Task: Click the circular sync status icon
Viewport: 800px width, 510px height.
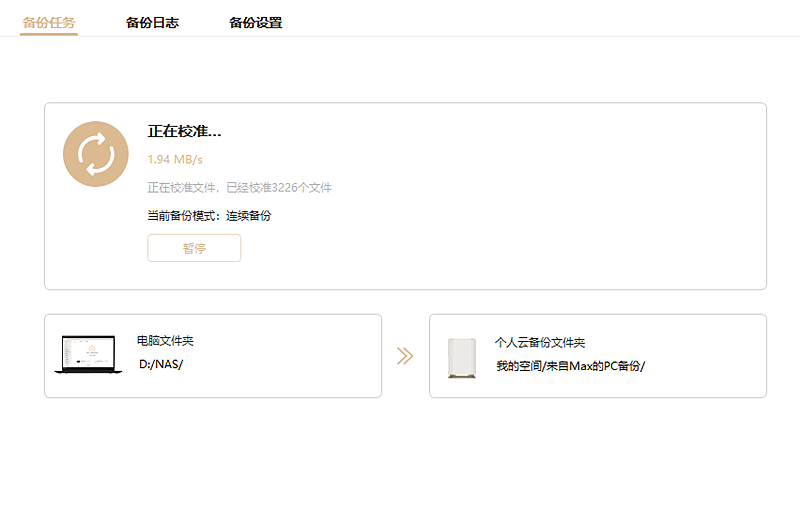Action: click(96, 154)
